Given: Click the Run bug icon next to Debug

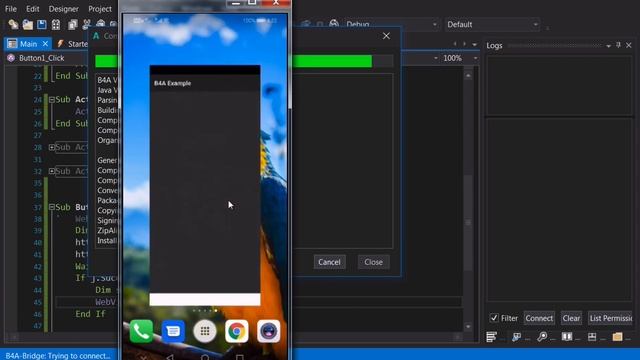Looking at the screenshot, I should point(334,24).
